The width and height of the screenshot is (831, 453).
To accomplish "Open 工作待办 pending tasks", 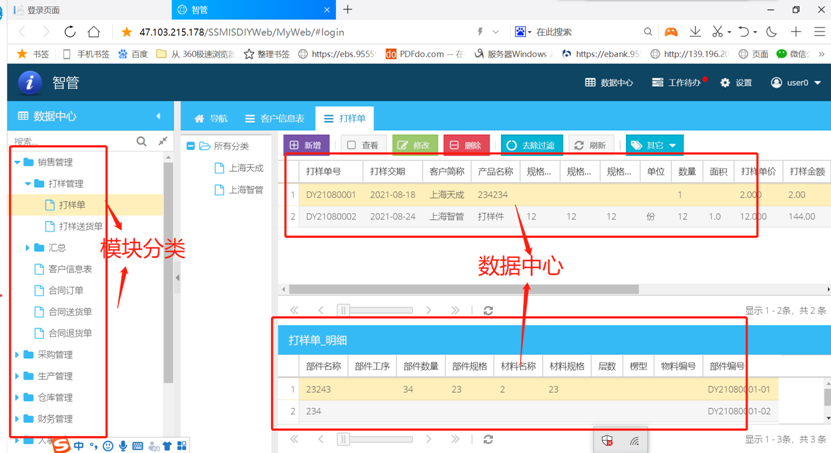I will tap(677, 83).
